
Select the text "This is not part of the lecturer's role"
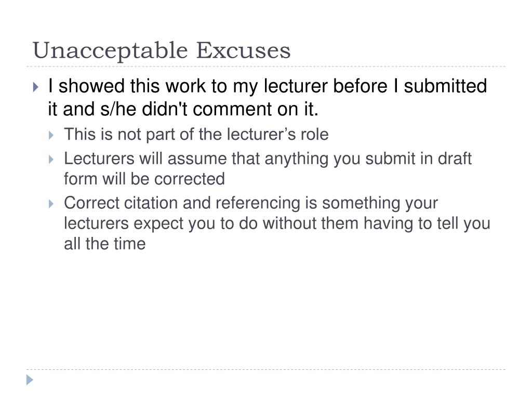(196, 135)
